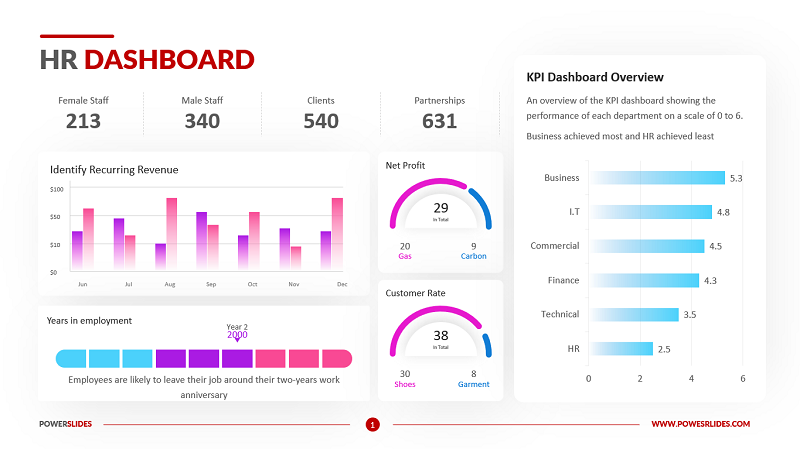Click the Net Profit gauge value 29
The image size is (800, 449).
point(441,208)
